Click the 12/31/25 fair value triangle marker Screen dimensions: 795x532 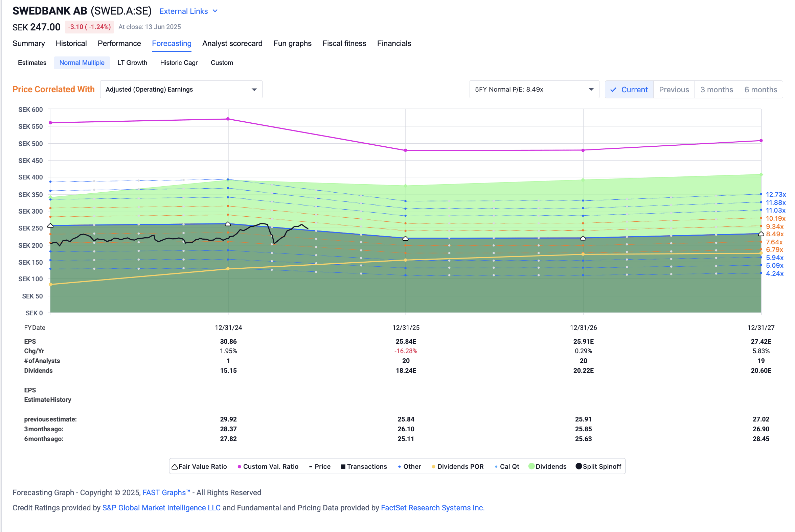click(x=406, y=239)
